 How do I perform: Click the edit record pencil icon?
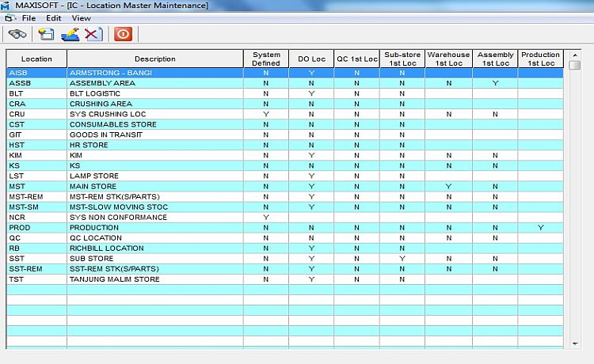coord(70,34)
